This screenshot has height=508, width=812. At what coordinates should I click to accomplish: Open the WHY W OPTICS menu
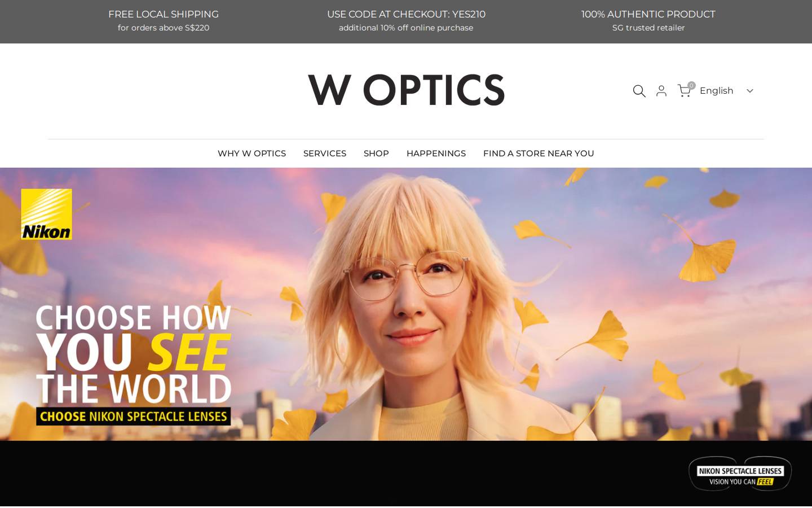pos(251,154)
